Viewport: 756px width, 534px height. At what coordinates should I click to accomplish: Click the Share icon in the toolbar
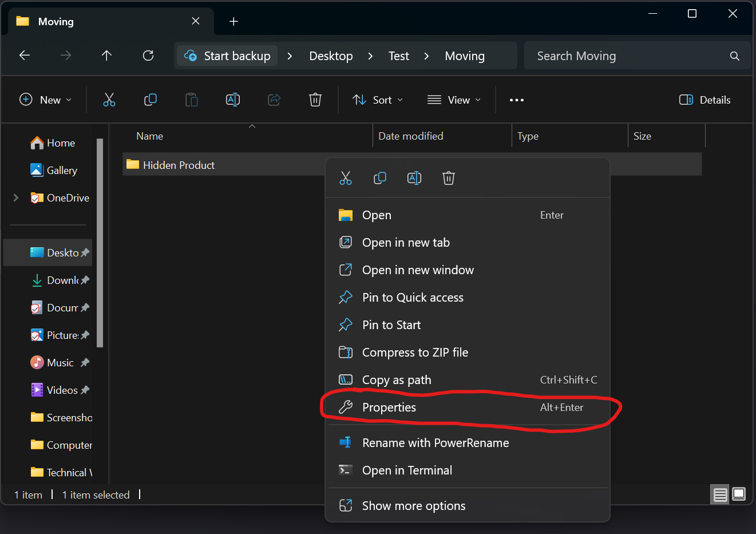[274, 100]
